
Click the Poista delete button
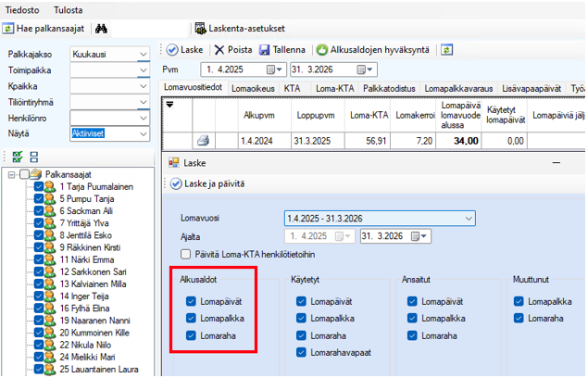(233, 49)
